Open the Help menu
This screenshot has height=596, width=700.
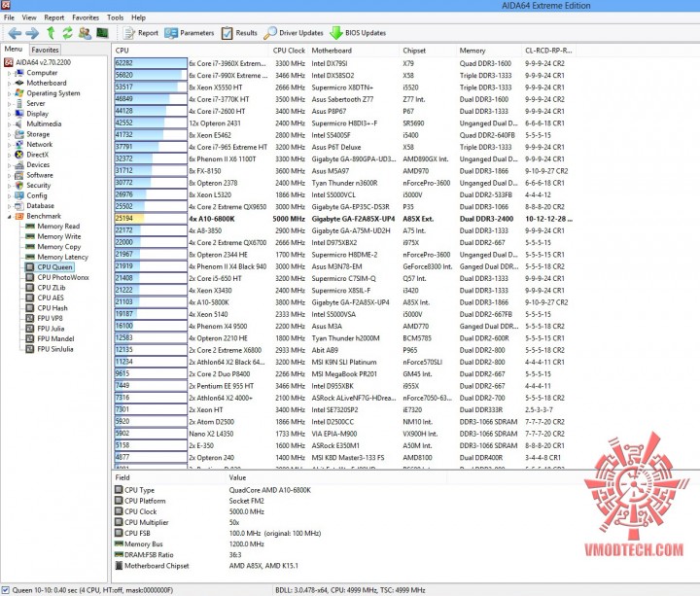pos(138,18)
